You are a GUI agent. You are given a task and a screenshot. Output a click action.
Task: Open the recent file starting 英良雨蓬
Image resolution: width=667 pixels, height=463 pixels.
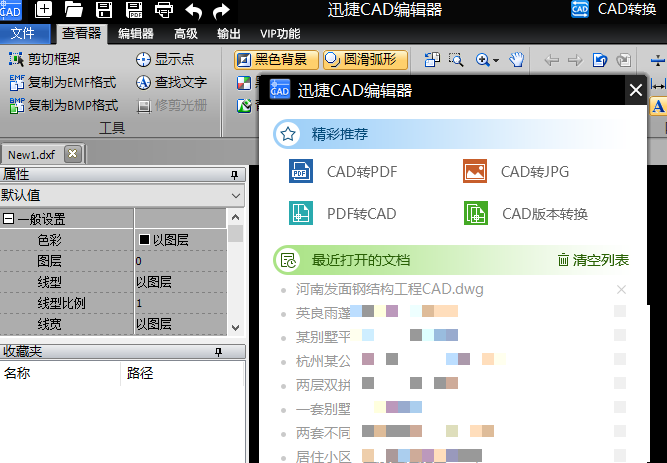pos(376,313)
